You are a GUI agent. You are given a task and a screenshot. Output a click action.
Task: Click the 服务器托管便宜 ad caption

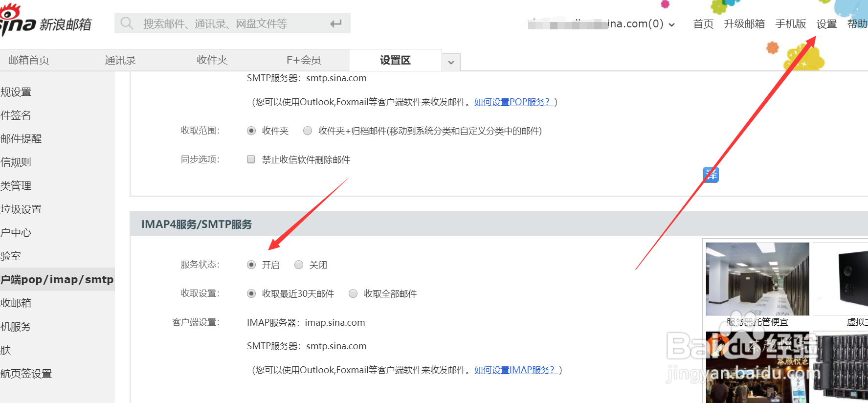(x=757, y=322)
